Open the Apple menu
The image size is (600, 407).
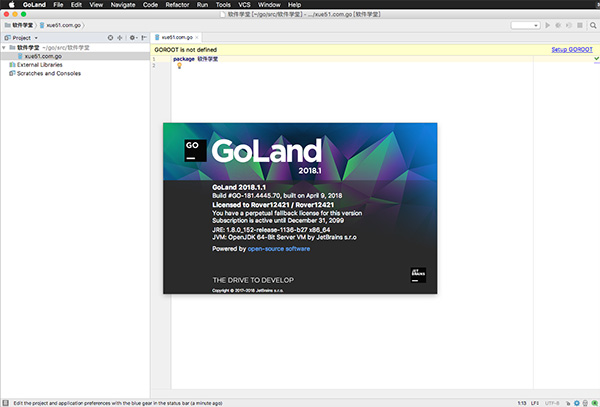(x=11, y=5)
